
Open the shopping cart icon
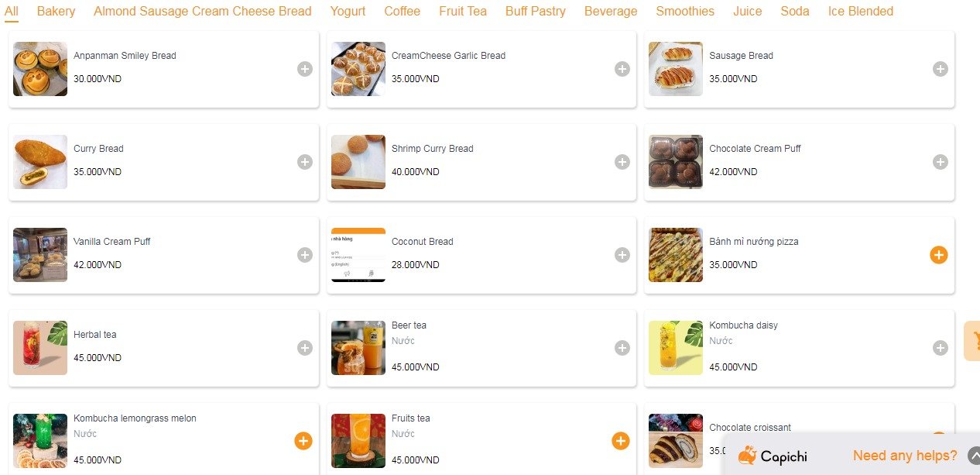pos(974,341)
